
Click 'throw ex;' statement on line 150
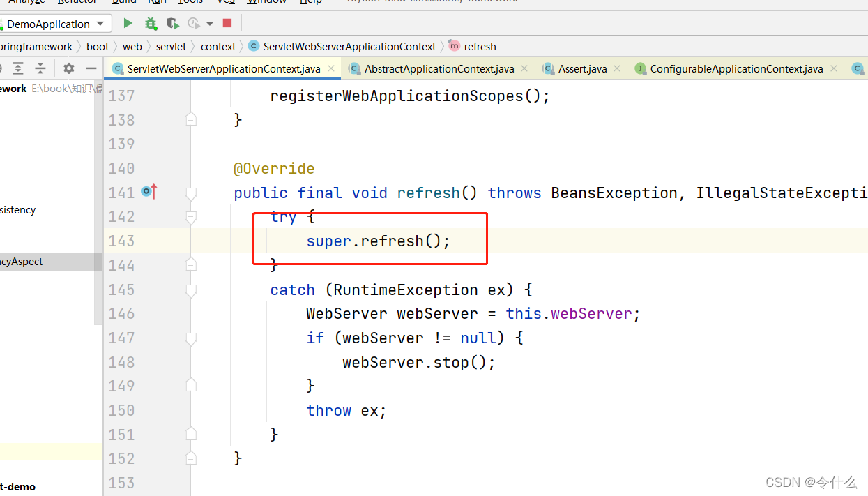pos(347,411)
